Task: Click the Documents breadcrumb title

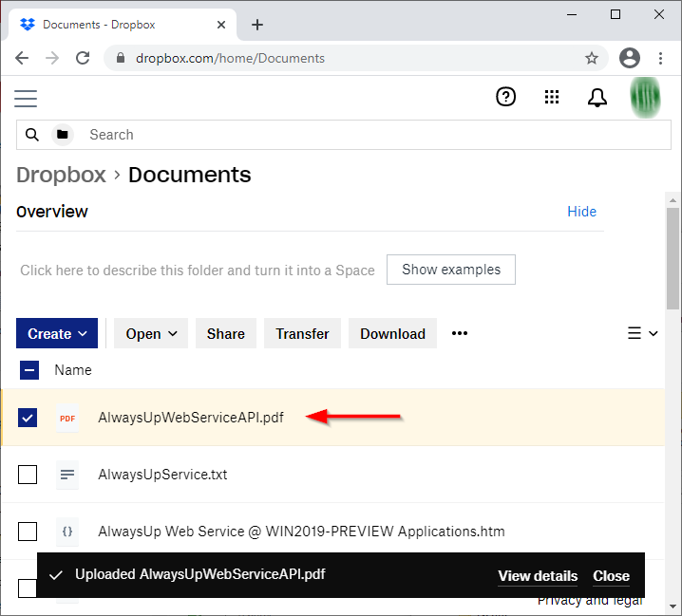Action: click(x=190, y=175)
